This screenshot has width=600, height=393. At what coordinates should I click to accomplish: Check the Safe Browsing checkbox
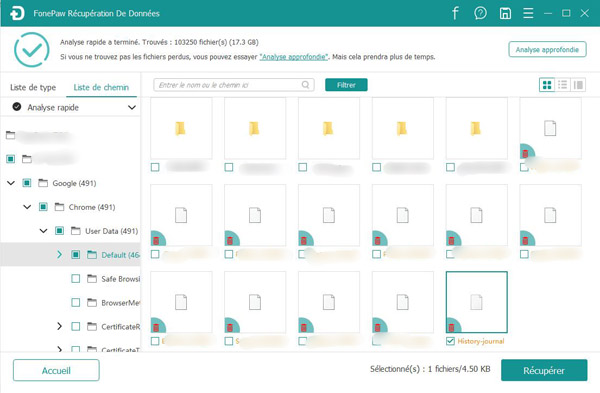[x=76, y=279]
